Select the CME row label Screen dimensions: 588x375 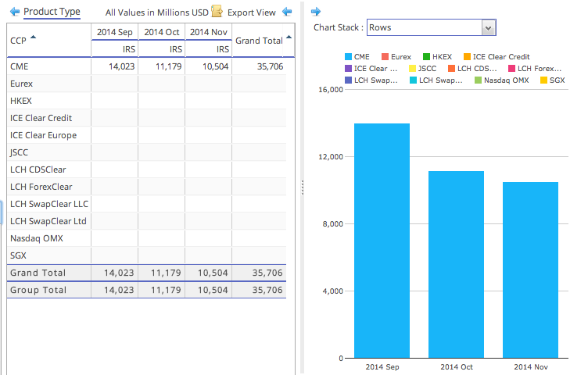click(19, 66)
